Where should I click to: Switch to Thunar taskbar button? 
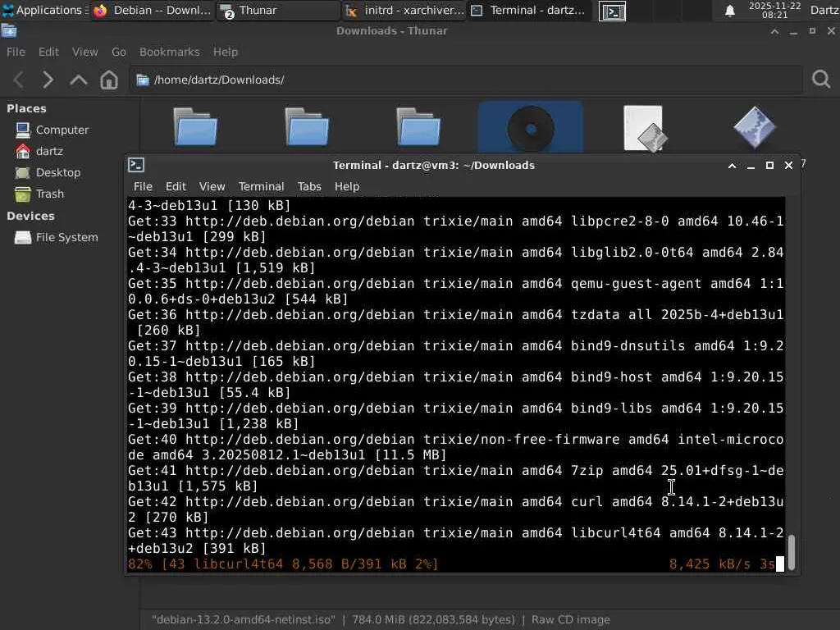(x=277, y=10)
